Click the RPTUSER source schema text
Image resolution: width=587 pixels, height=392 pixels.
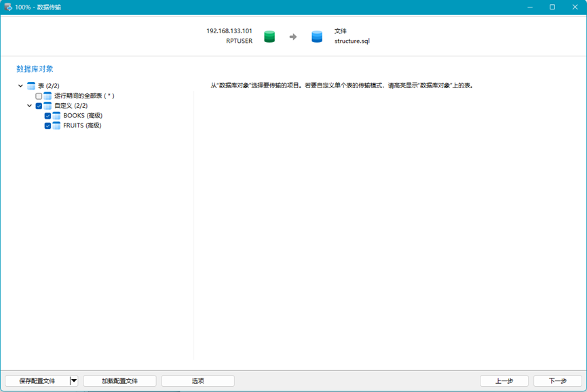pyautogui.click(x=240, y=41)
